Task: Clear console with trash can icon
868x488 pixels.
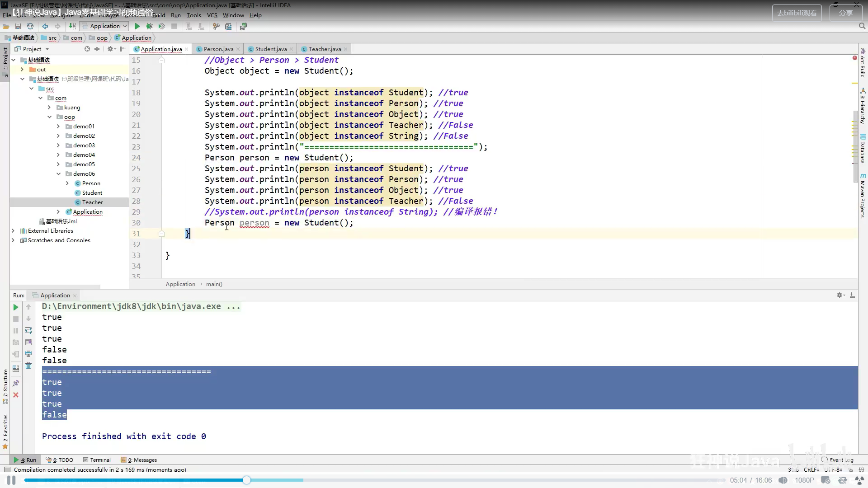Action: tap(28, 366)
